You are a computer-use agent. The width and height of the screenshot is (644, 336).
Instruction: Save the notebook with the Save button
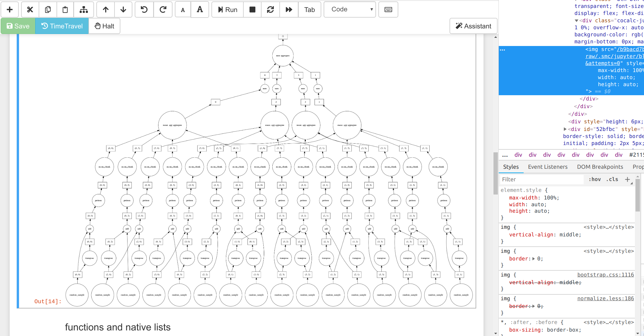click(x=18, y=26)
